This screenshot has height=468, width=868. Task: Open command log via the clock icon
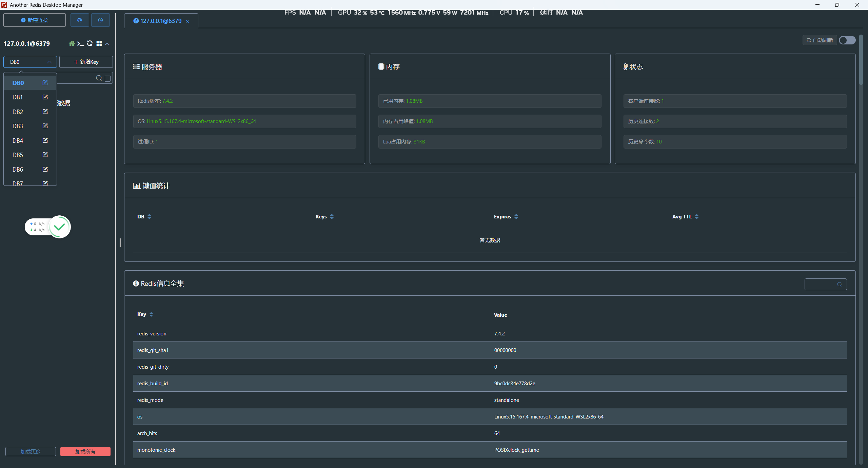tap(100, 20)
